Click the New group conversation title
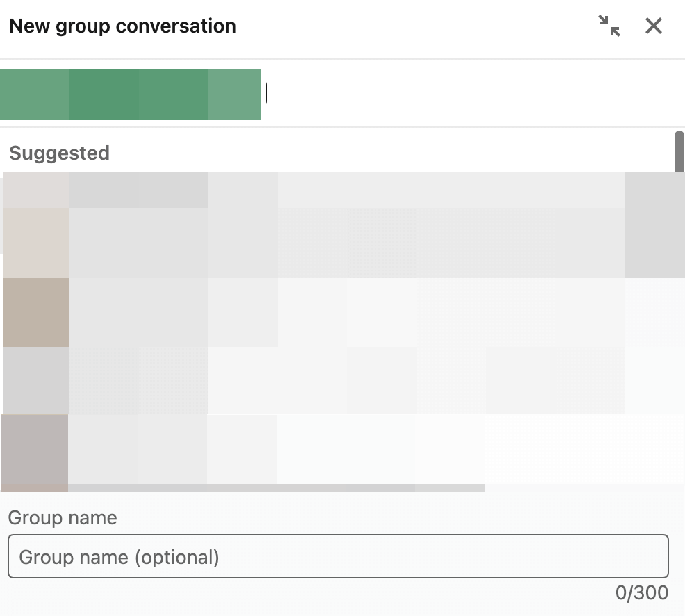The image size is (685, 616). point(122,26)
